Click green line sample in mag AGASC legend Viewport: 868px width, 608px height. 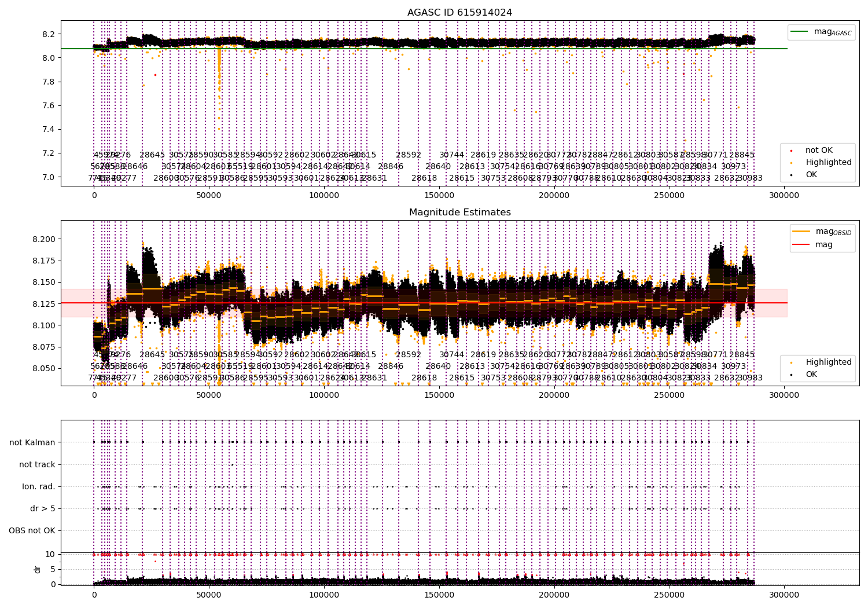800,32
